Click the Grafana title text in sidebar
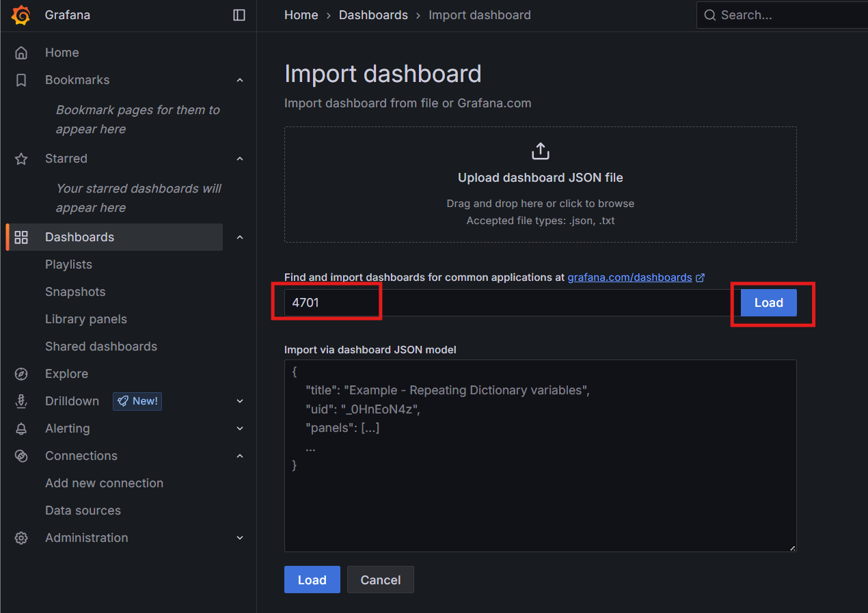Screen dimensions: 868x613 tap(67, 15)
